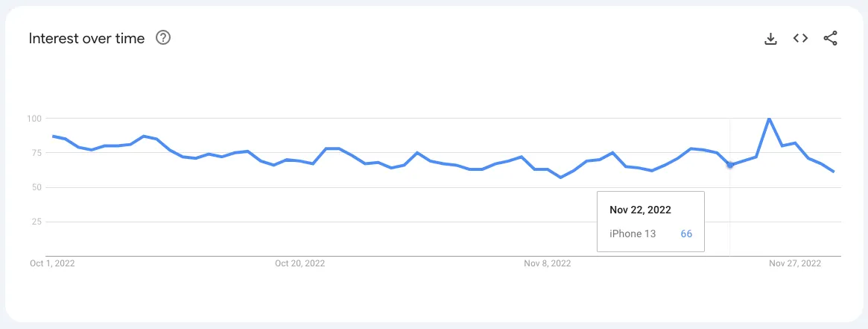Click the Oct 1, 2022 axis label
Image resolution: width=868 pixels, height=329 pixels.
tap(52, 263)
